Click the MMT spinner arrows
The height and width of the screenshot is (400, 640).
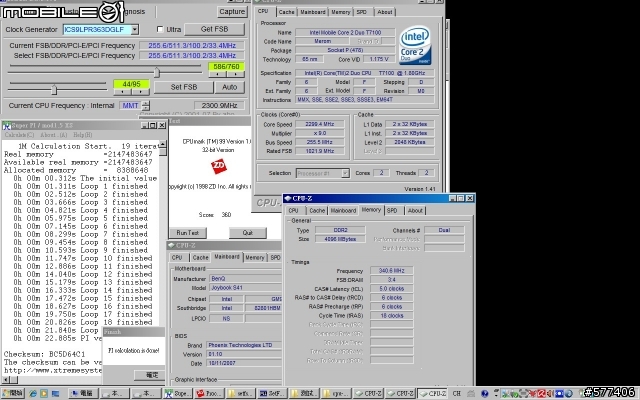click(146, 105)
